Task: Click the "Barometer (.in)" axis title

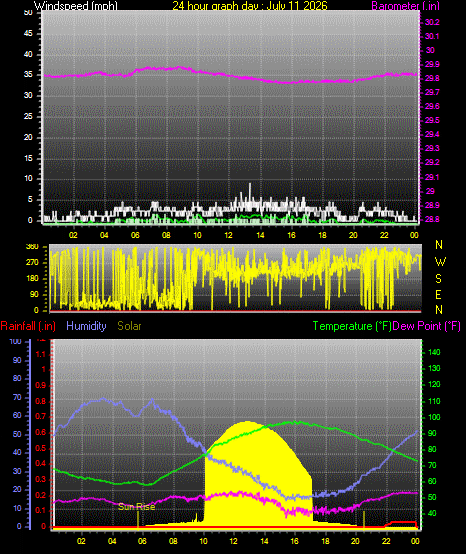Action: coord(406,6)
